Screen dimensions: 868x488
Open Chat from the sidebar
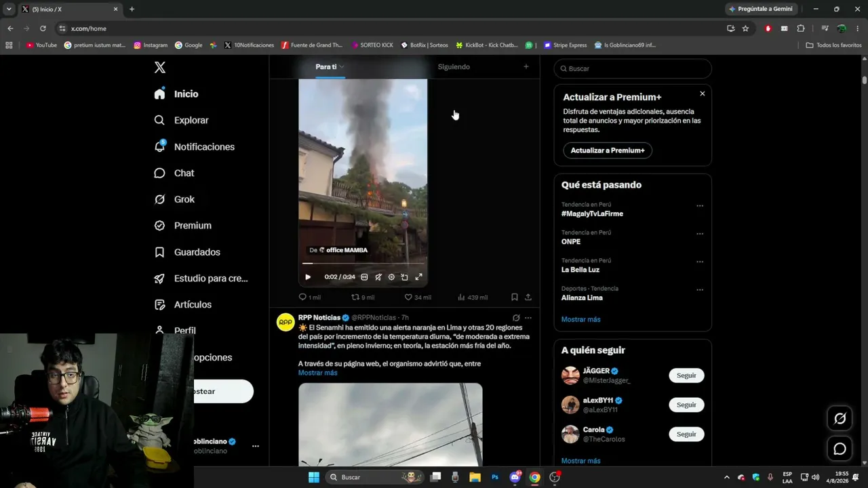click(174, 173)
